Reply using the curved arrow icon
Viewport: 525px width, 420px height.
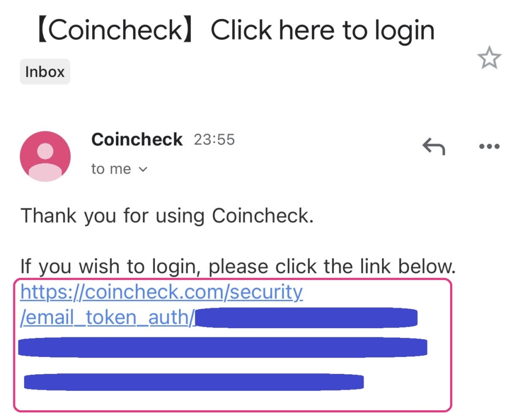434,146
